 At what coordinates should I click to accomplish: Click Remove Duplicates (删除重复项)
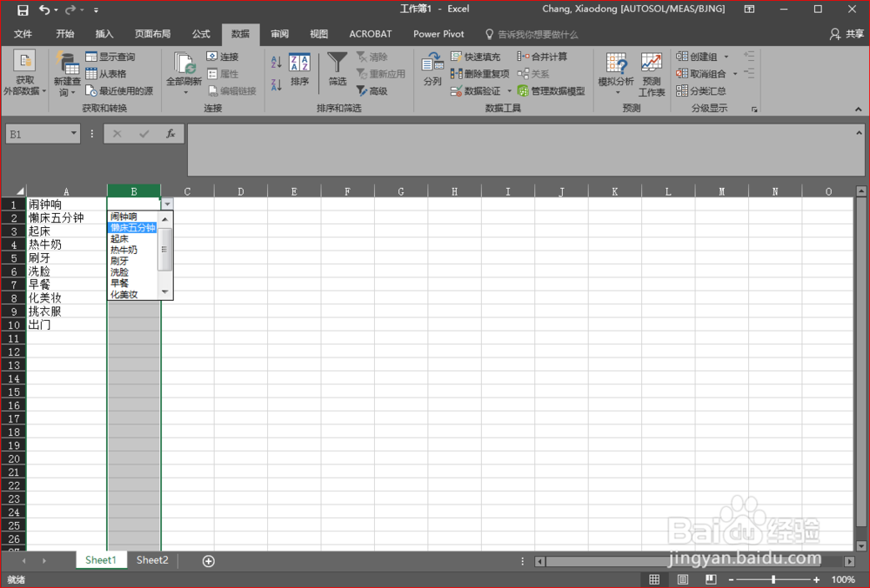pyautogui.click(x=480, y=74)
